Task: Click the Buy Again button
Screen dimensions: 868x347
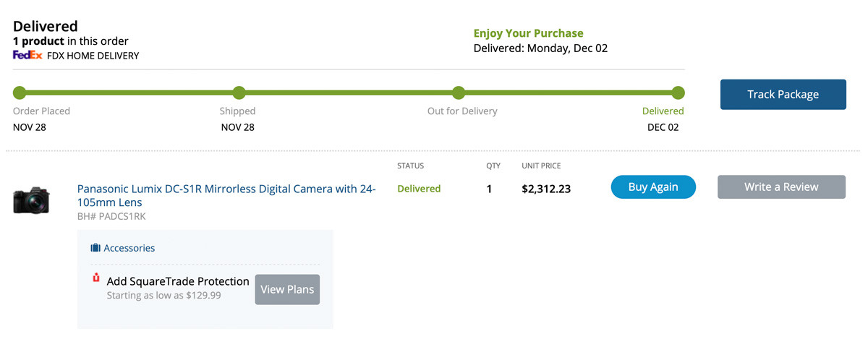Action: [x=653, y=187]
